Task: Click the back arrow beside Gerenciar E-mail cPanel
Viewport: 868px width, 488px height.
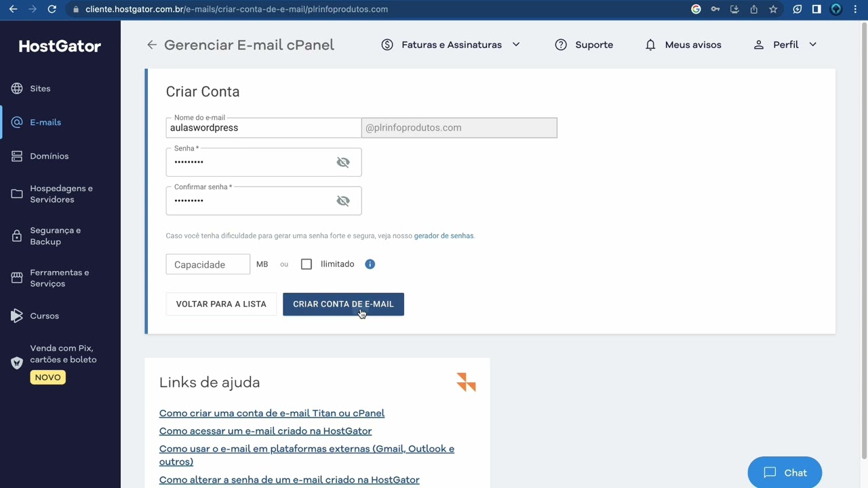Action: pos(152,45)
